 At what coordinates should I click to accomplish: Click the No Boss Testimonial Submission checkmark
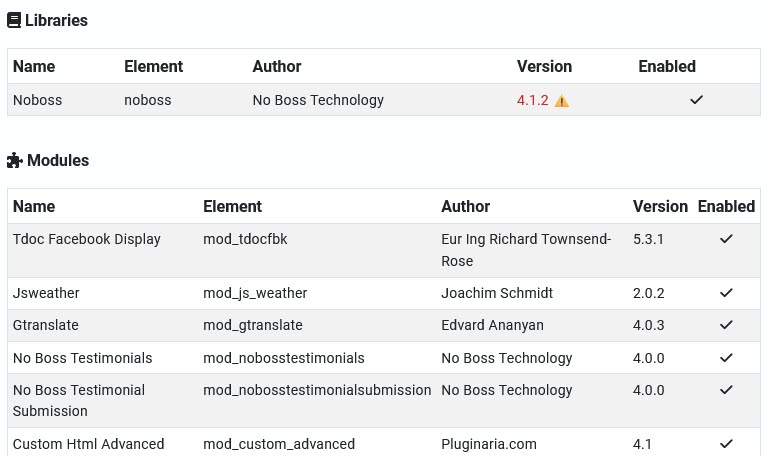click(726, 390)
